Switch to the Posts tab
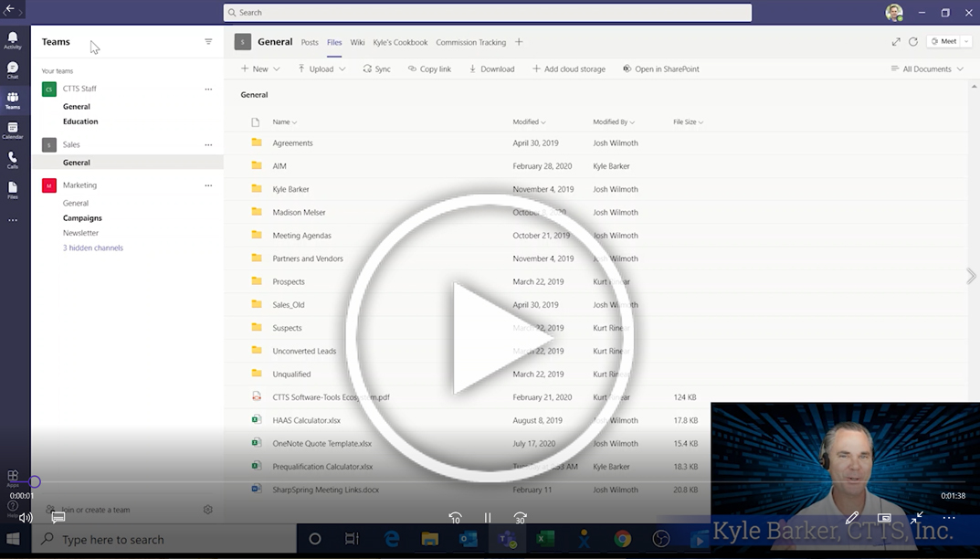Viewport: 980px width, 559px height. 310,43
